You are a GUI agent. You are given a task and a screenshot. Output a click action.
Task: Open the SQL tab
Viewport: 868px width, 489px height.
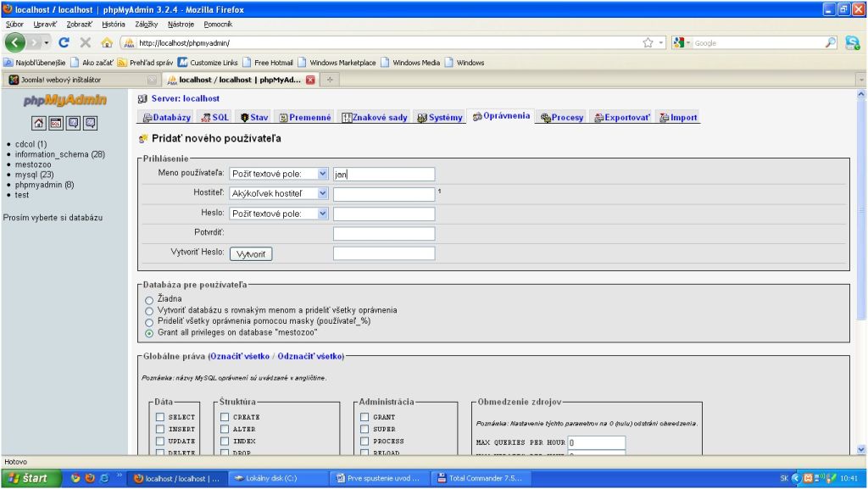[x=214, y=117]
